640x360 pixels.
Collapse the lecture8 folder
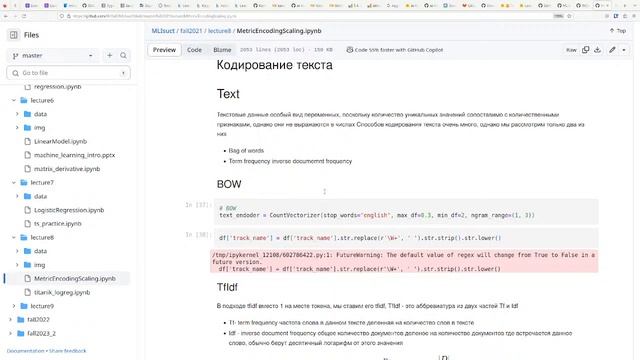(x=14, y=238)
